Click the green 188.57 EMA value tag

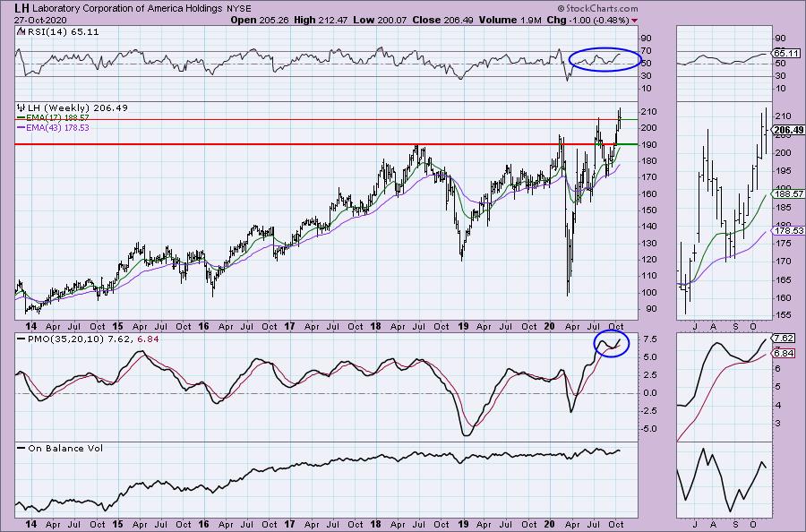(787, 193)
